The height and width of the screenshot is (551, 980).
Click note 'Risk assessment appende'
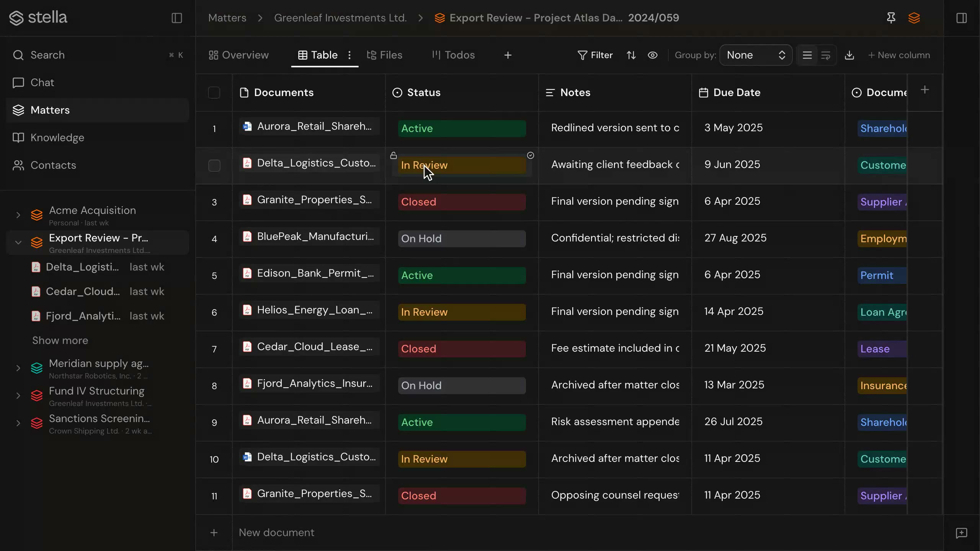[x=615, y=422]
